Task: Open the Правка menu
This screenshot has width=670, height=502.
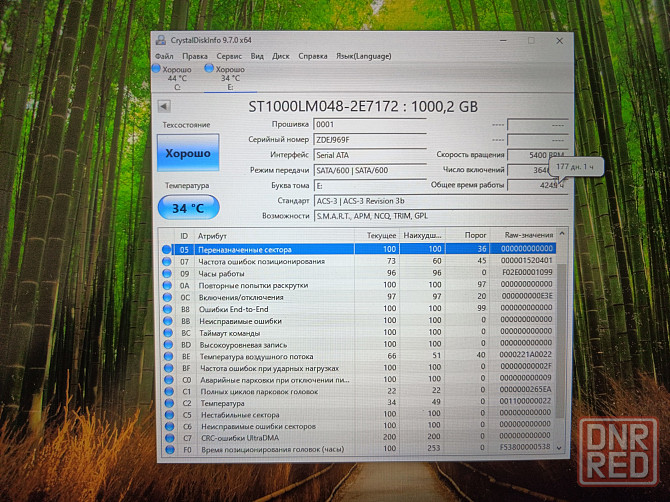Action: point(195,56)
